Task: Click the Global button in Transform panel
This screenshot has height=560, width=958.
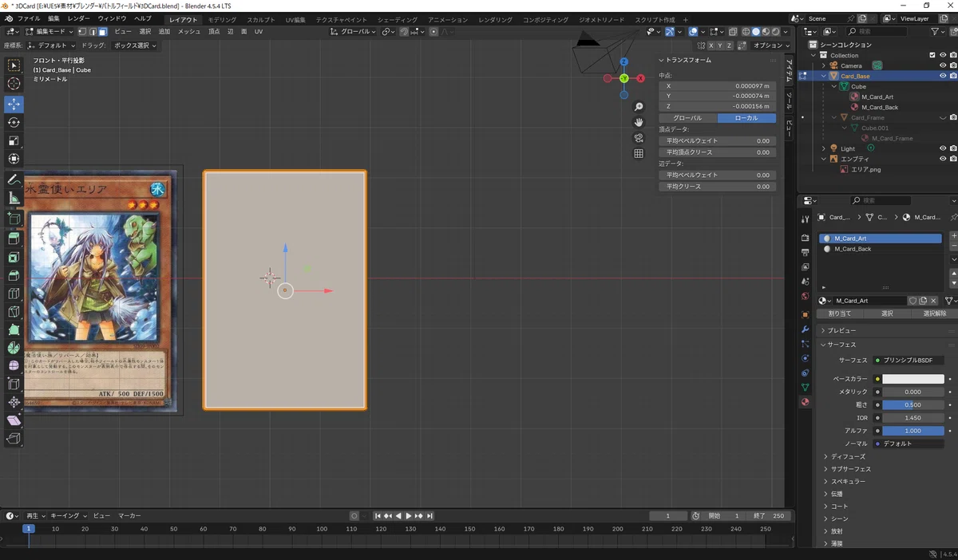Action: pos(687,118)
